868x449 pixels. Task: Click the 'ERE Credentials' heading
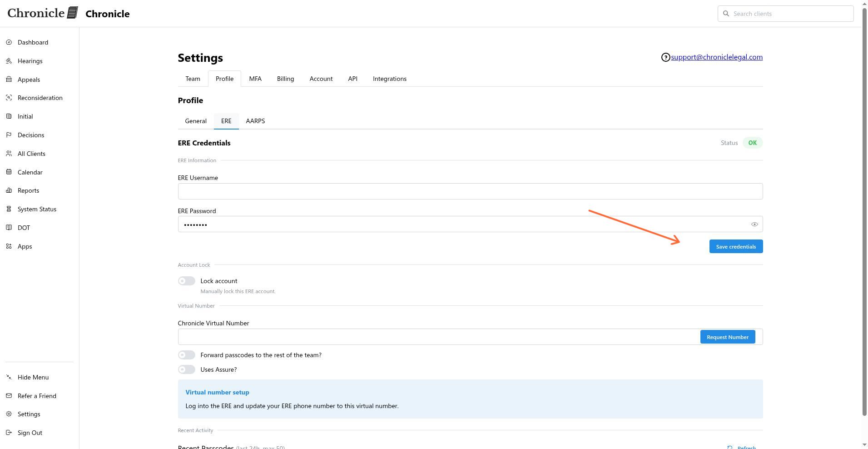pyautogui.click(x=204, y=143)
